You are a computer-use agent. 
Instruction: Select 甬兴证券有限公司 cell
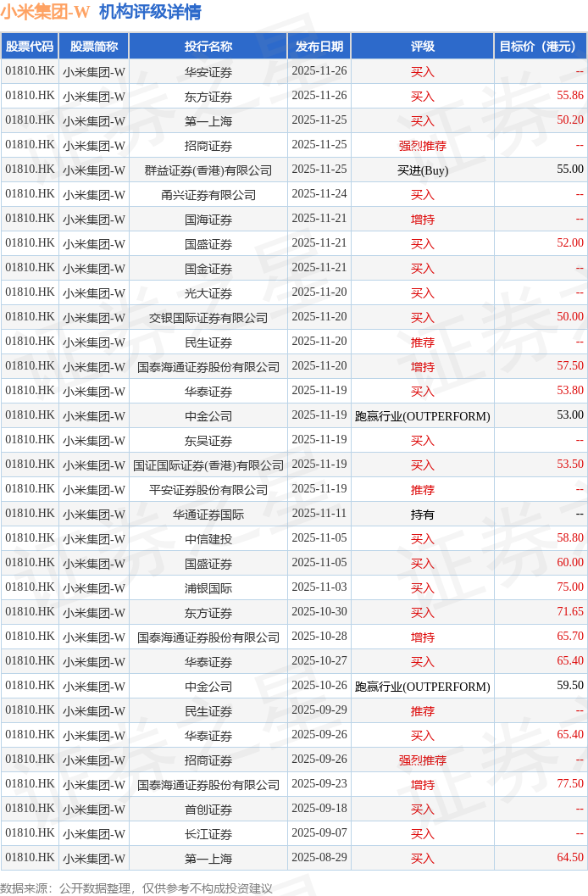[208, 195]
